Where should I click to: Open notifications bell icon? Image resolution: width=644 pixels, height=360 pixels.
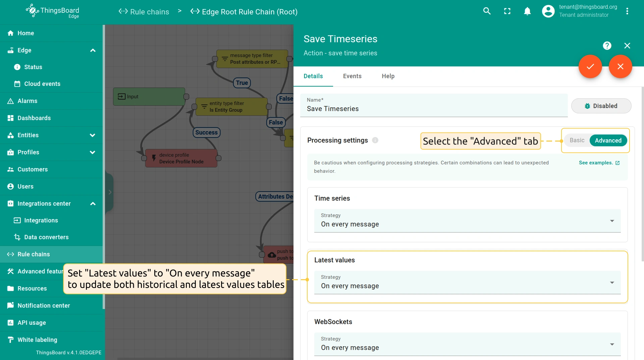point(527,11)
